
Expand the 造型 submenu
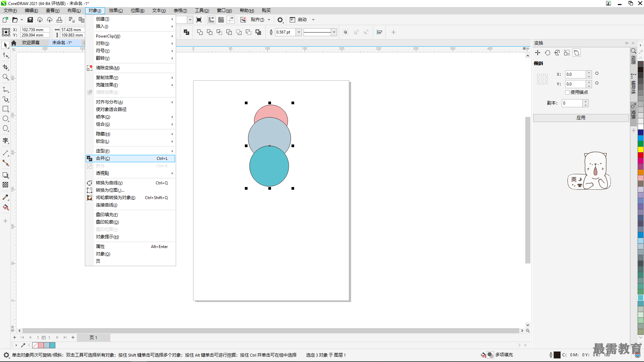coord(130,151)
